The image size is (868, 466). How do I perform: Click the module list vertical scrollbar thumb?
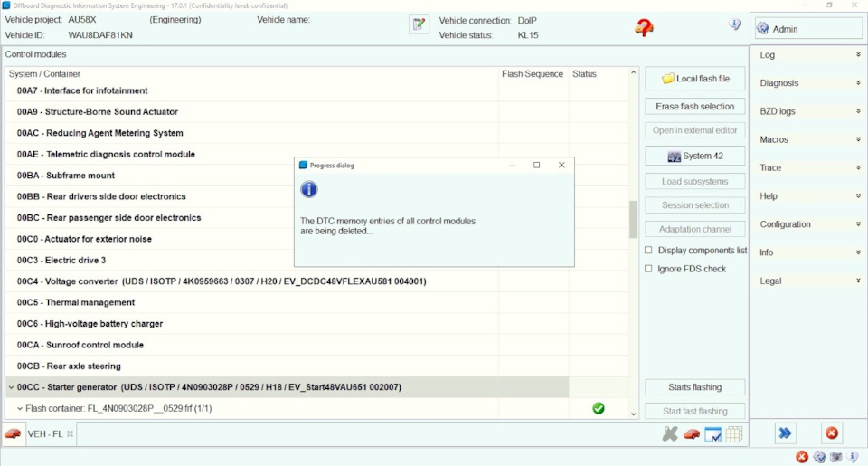pyautogui.click(x=633, y=219)
